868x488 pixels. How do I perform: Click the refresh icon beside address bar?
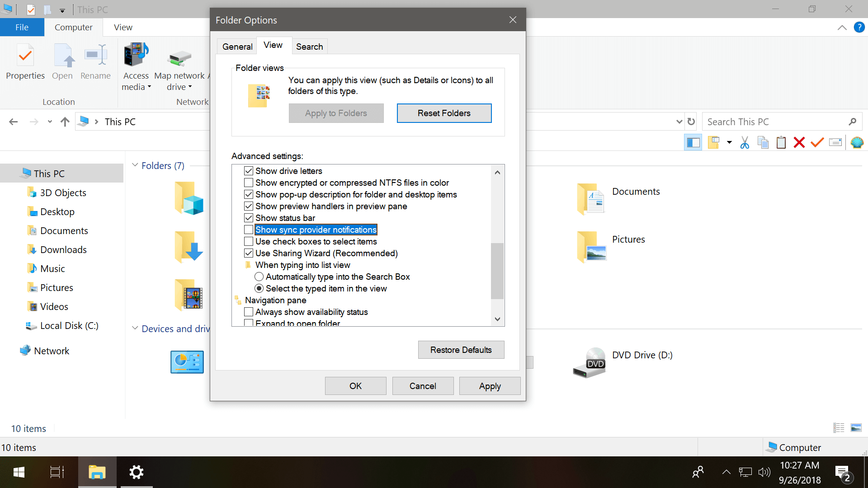click(691, 122)
